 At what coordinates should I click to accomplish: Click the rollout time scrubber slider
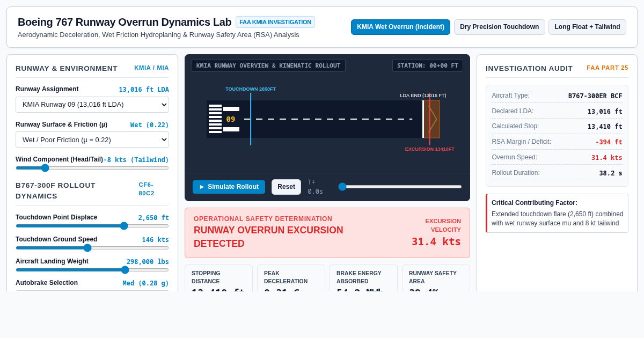point(400,187)
